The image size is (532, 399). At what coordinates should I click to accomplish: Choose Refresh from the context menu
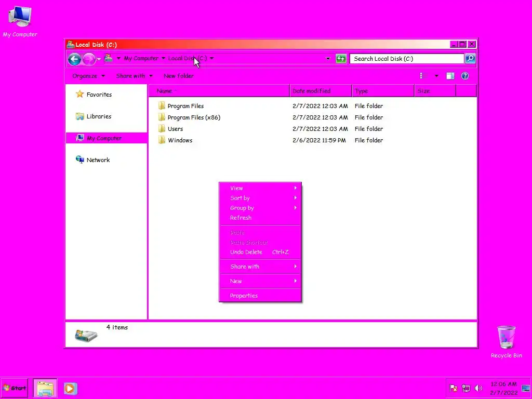(260, 218)
